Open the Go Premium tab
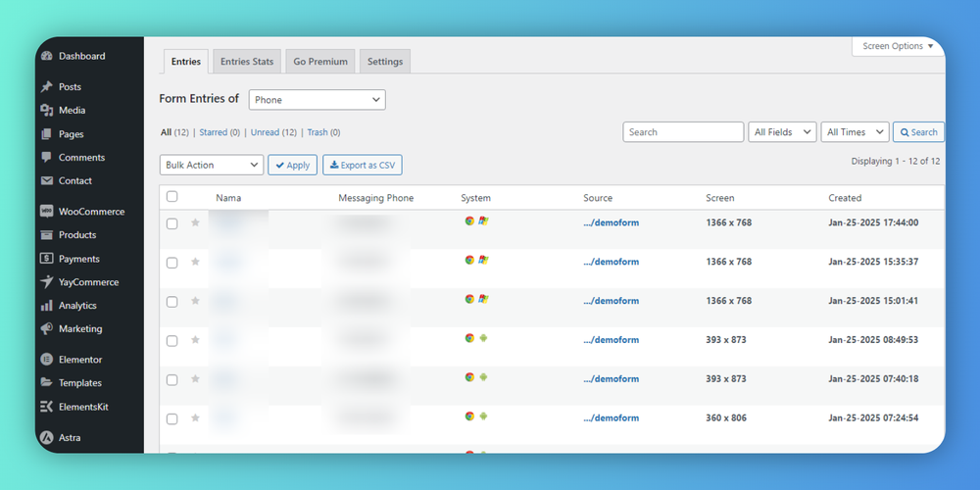This screenshot has height=490, width=980. (320, 61)
